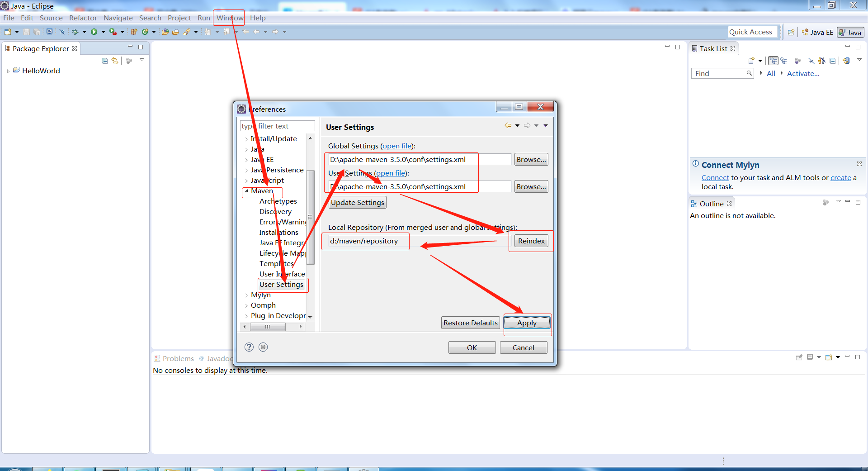Click the New file wizard toolbar icon
This screenshot has height=471, width=868.
click(8, 32)
